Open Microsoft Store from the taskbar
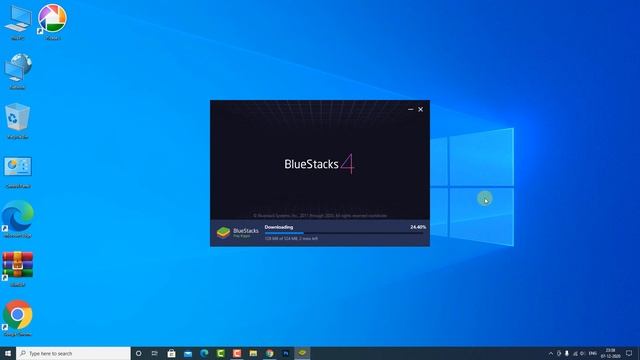The image size is (640, 360). [x=171, y=353]
